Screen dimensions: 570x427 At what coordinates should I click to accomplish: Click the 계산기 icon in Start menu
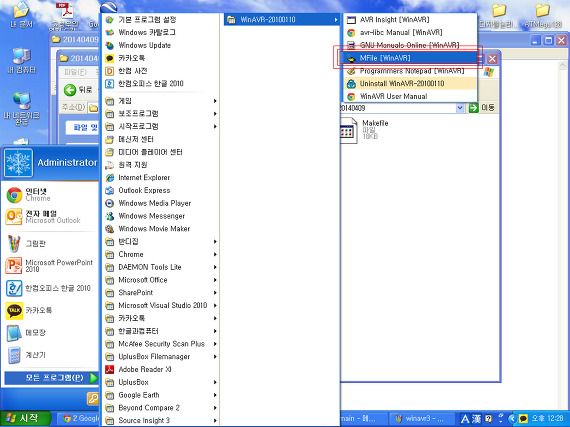(14, 355)
